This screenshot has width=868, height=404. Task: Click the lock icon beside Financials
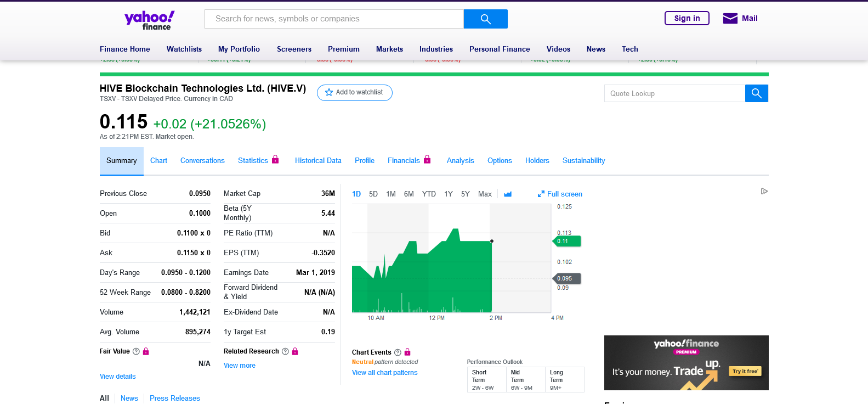click(427, 160)
